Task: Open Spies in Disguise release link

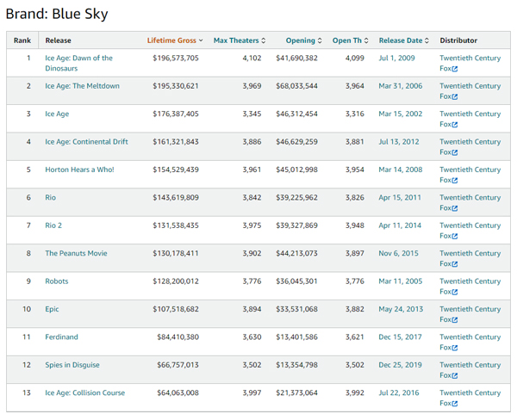Action: (72, 365)
